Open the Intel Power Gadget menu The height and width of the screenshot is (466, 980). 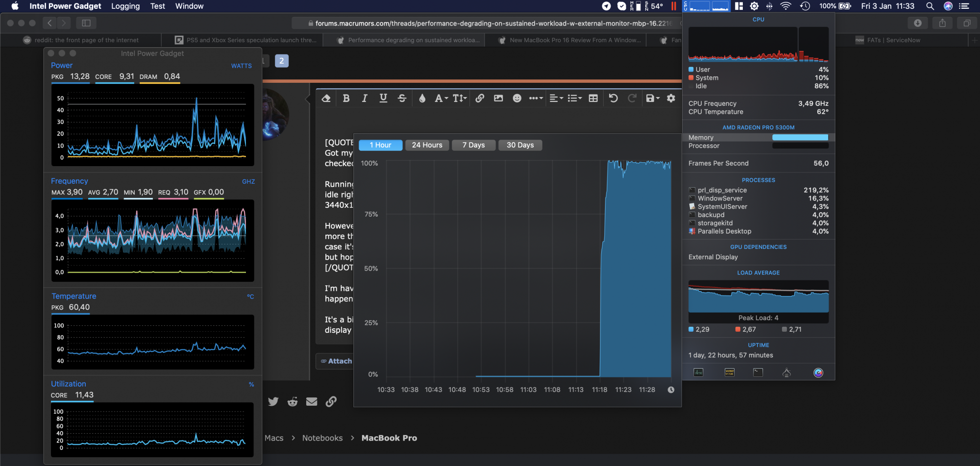65,6
